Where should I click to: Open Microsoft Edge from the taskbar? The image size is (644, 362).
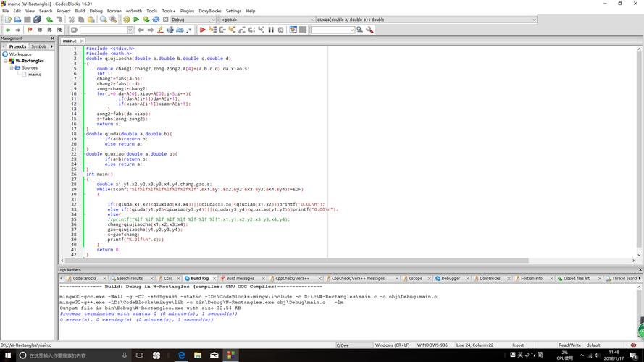pos(181,355)
